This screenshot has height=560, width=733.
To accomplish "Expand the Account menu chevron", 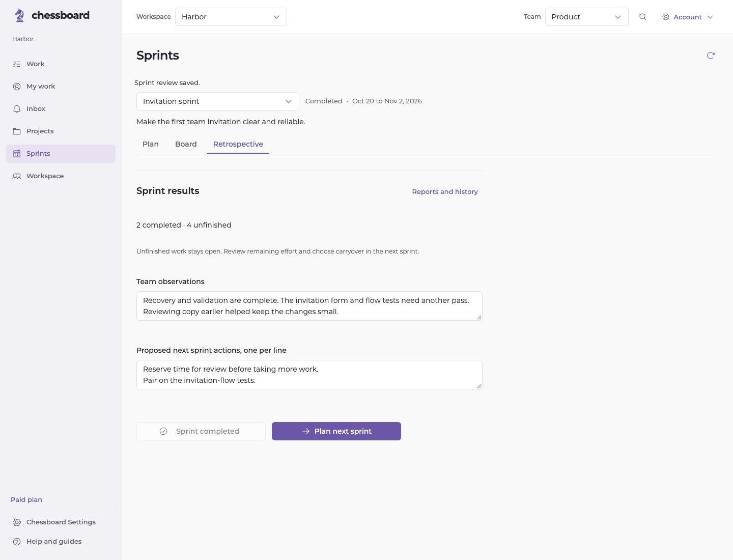I will (x=710, y=17).
